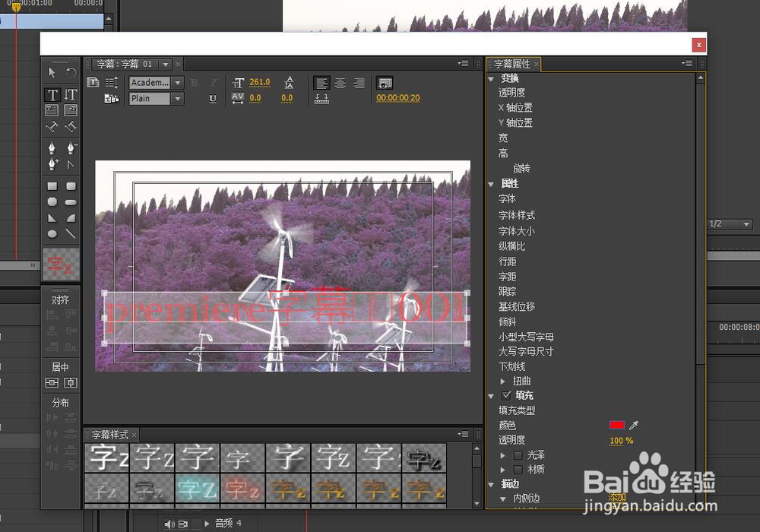Screen dimensions: 760x532
Task: Open the red fill color swatch
Action: [616, 425]
